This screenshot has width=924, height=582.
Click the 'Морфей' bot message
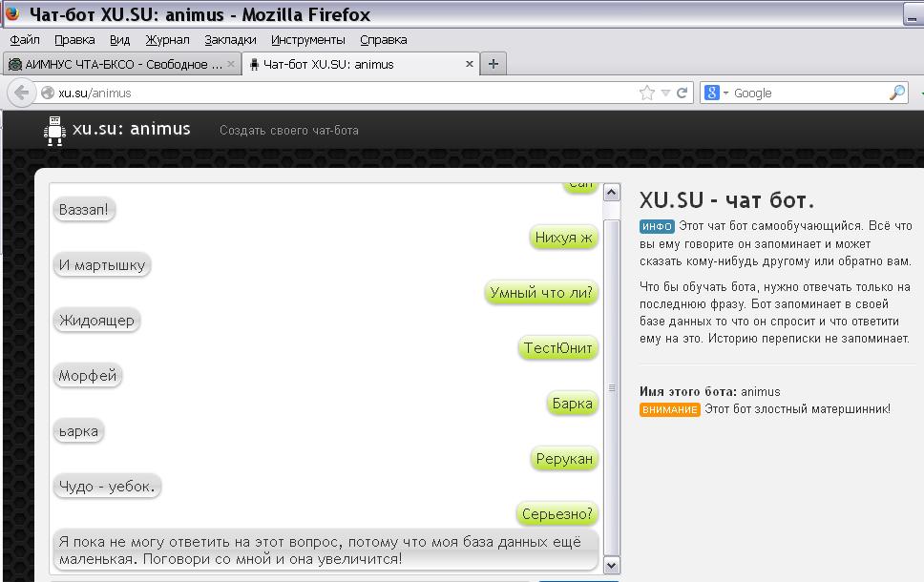coord(88,376)
